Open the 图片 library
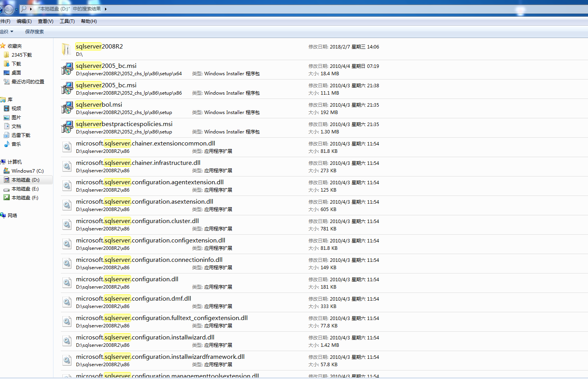Image resolution: width=588 pixels, height=379 pixels. [x=16, y=117]
